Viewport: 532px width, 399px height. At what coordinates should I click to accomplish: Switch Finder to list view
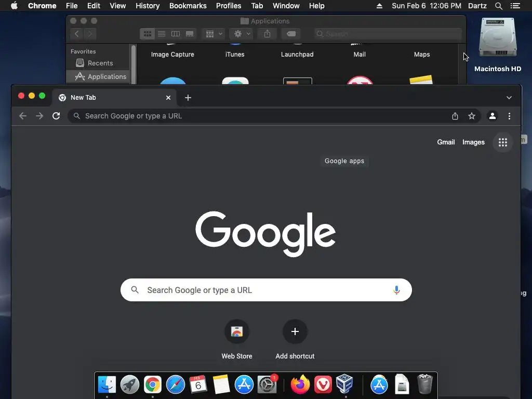pyautogui.click(x=162, y=34)
